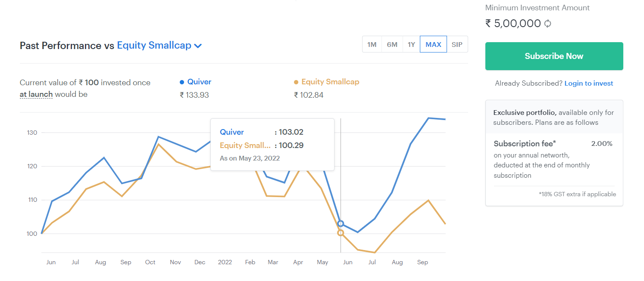This screenshot has width=644, height=281.
Task: Click the blue Quiver data point marker
Action: coord(341,224)
